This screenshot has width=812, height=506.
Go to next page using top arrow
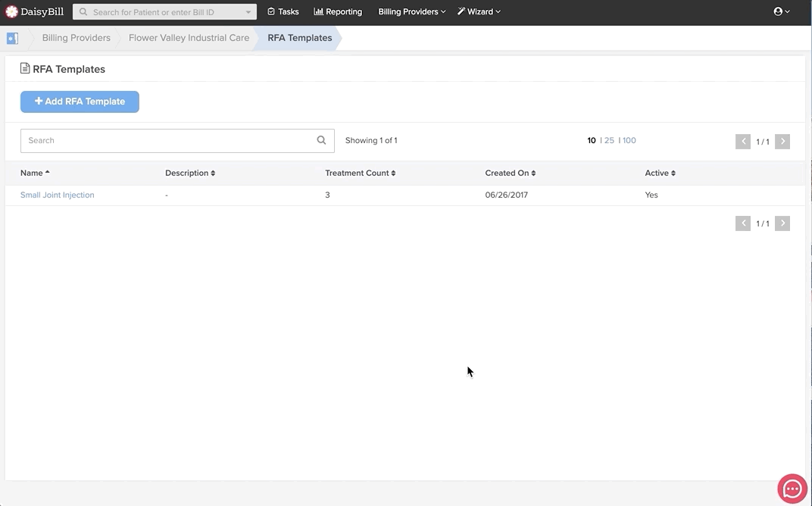782,142
